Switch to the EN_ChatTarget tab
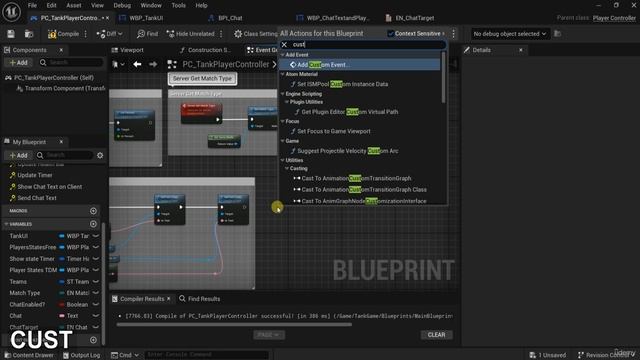640x360 pixels. point(414,18)
